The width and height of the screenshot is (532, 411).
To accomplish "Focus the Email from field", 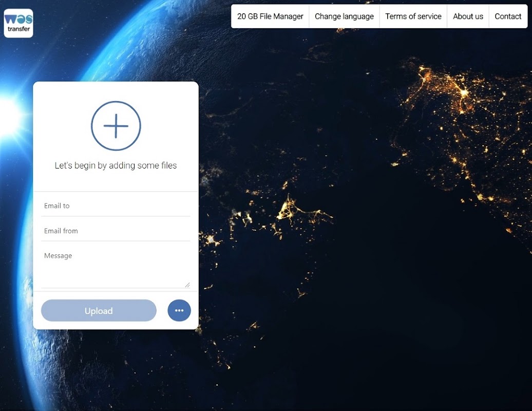I will tap(116, 231).
